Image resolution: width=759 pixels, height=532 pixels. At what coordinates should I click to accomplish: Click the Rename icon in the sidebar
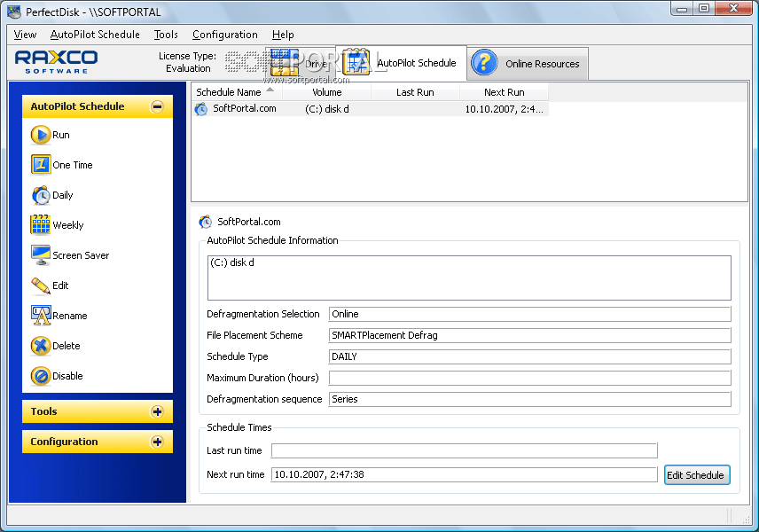[41, 316]
